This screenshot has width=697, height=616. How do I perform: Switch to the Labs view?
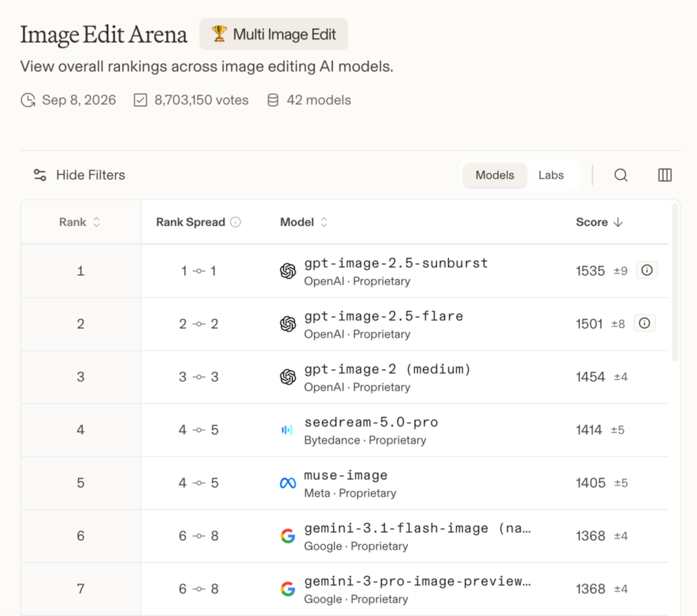click(x=551, y=175)
